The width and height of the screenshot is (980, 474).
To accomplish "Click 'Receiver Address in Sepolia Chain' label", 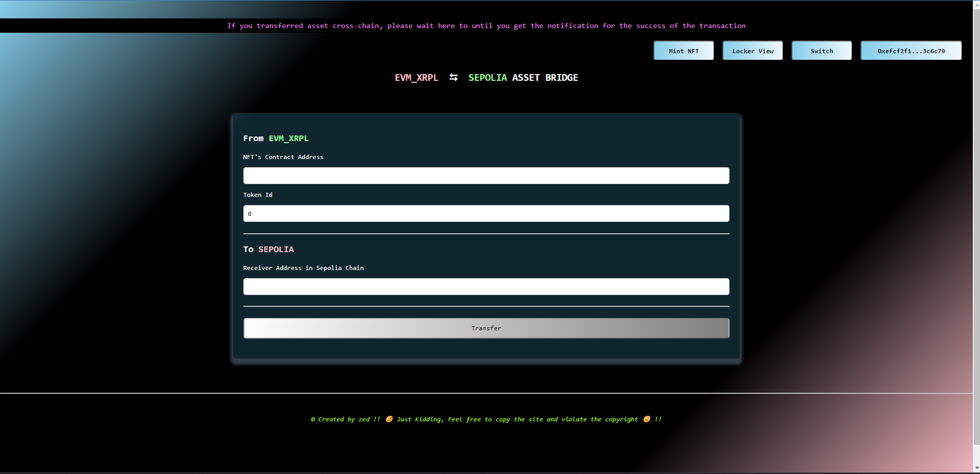I will 304,268.
